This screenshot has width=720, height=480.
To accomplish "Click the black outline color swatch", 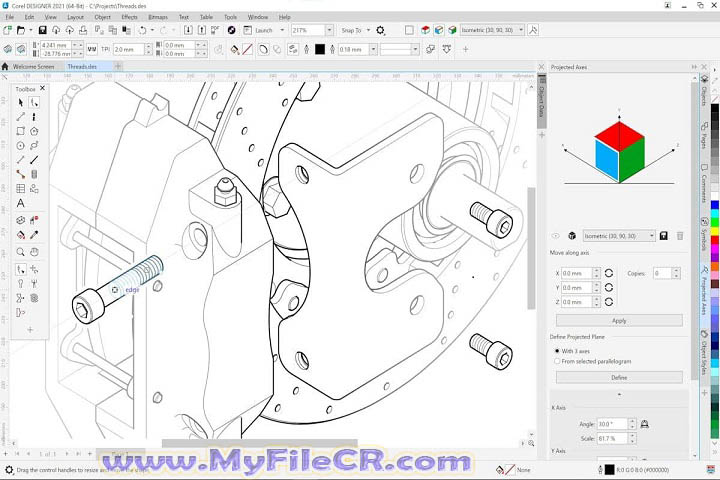I will [320, 49].
